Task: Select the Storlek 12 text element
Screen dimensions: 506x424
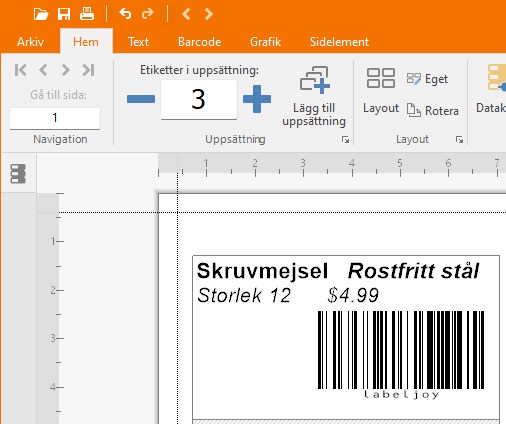Action: point(244,295)
